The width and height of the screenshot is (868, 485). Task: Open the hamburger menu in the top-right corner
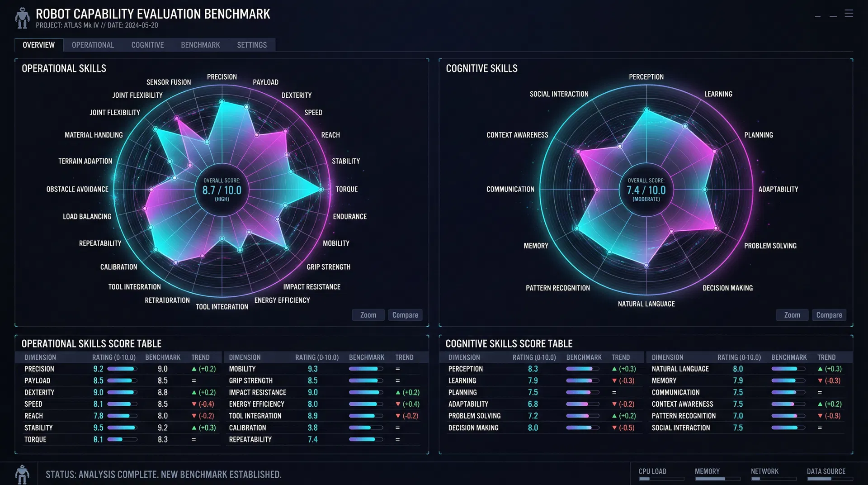pos(849,14)
